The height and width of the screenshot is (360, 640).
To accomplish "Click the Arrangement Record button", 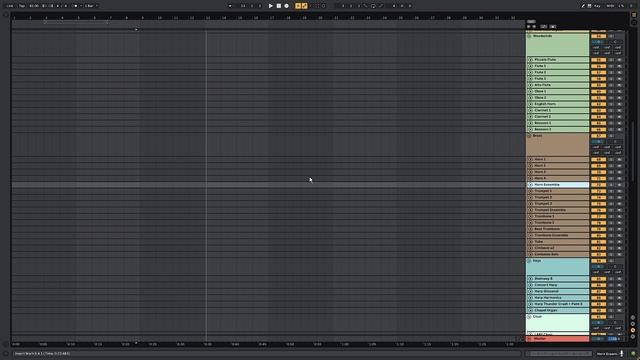I will pos(287,6).
